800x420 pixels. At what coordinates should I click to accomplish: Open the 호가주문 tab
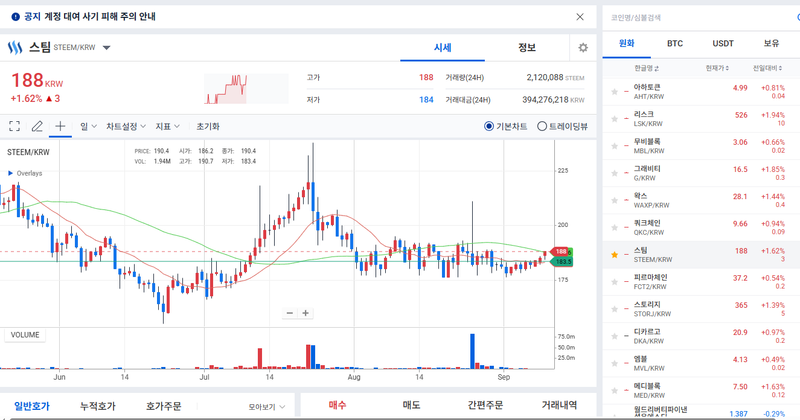click(x=163, y=406)
